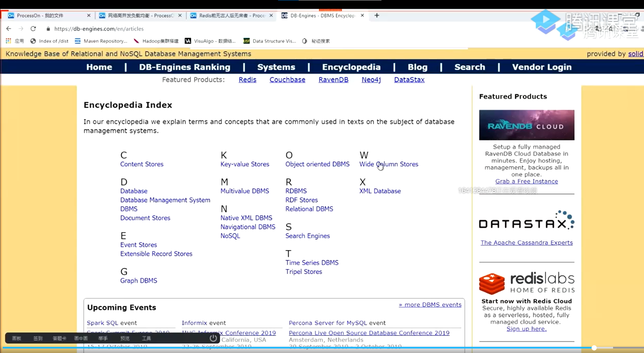Select the DB-Engines DBMS Encyclopedia tab
The height and width of the screenshot is (353, 644).
point(322,15)
